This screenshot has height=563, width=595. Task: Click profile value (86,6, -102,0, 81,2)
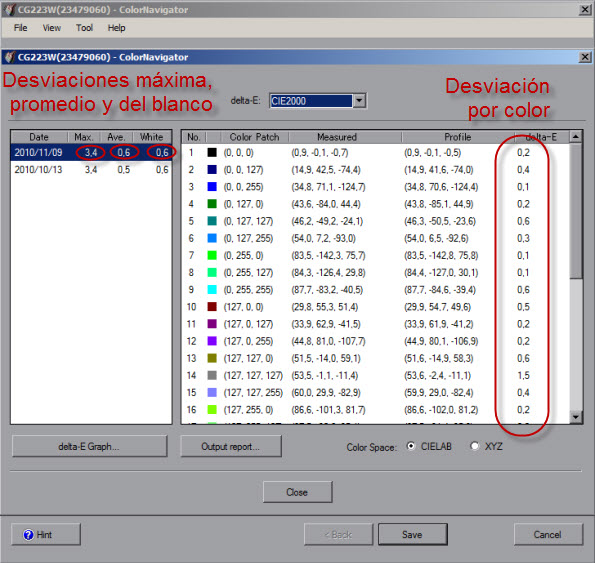coord(441,410)
